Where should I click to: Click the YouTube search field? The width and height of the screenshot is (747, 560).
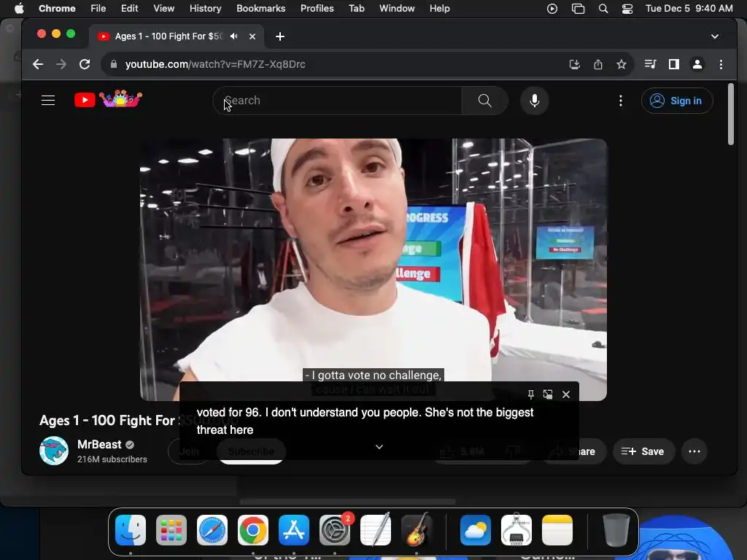337,101
